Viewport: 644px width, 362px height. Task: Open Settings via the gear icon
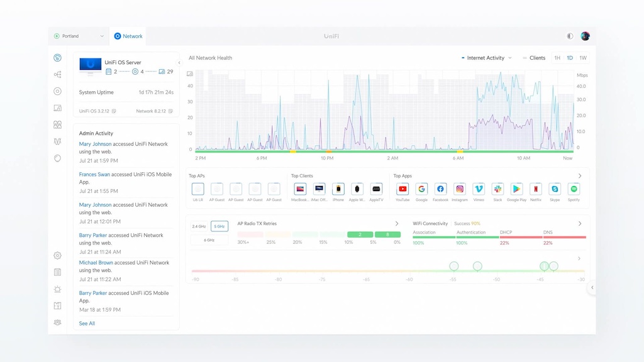point(57,255)
